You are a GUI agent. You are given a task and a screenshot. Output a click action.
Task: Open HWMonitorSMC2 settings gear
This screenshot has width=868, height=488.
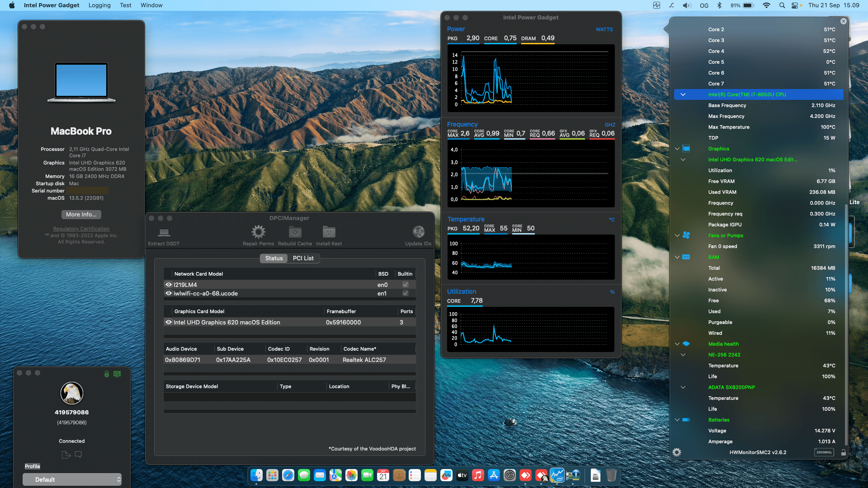click(677, 452)
